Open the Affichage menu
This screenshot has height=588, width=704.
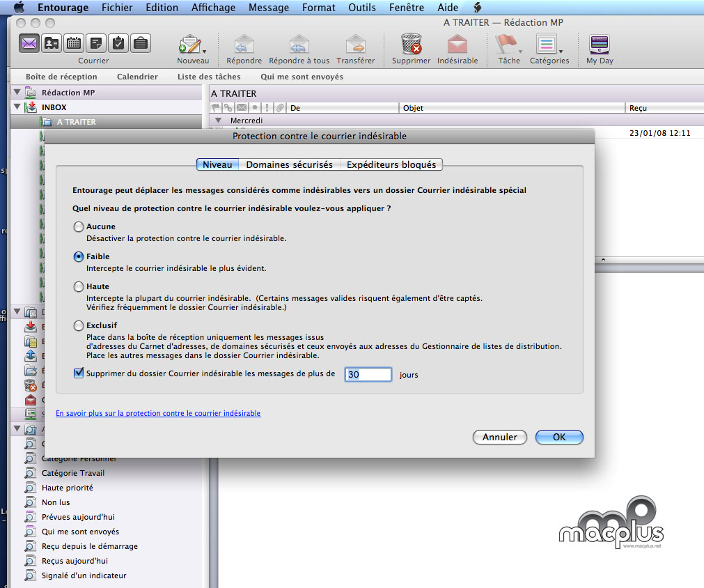tap(213, 7)
